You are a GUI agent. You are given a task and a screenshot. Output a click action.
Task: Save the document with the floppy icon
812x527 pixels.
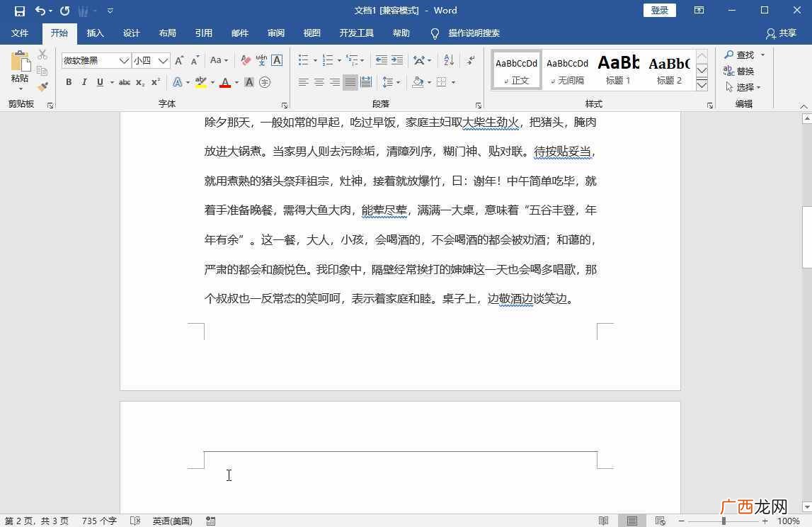[20, 11]
